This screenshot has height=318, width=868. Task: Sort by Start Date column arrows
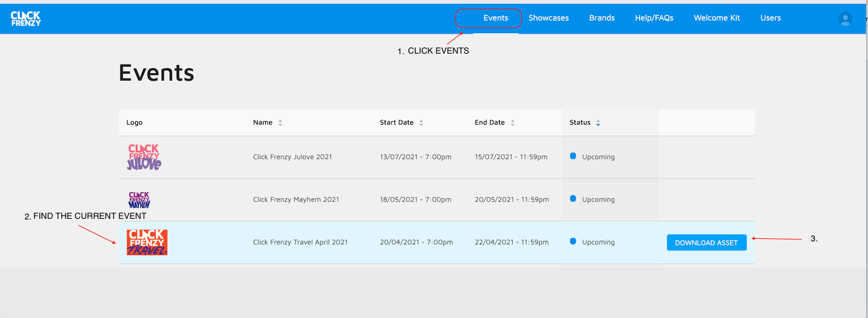(421, 123)
